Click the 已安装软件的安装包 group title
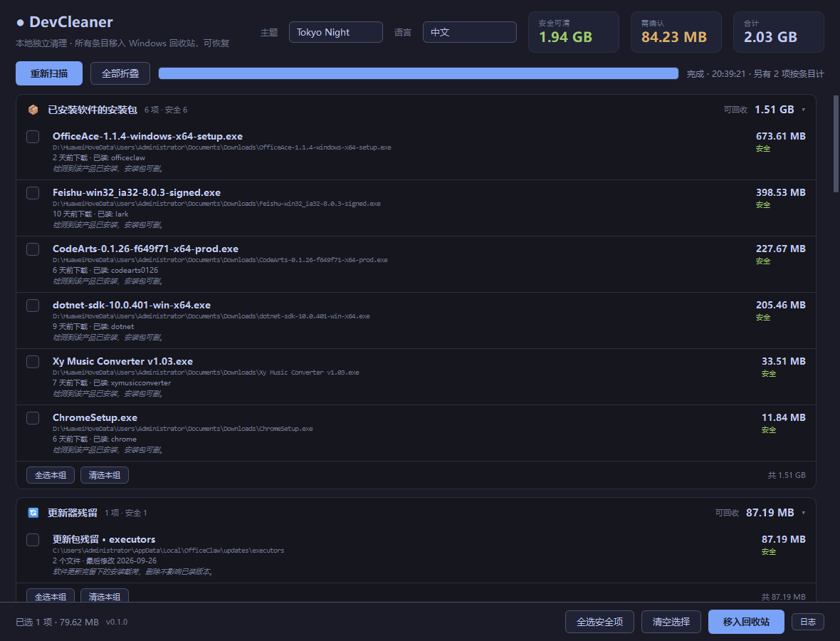This screenshot has height=641, width=840. click(93, 110)
